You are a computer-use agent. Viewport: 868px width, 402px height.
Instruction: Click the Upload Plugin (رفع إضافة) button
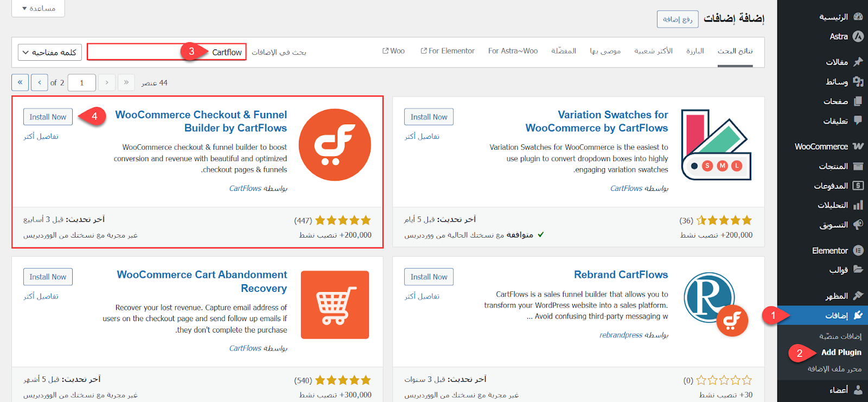[x=678, y=19]
